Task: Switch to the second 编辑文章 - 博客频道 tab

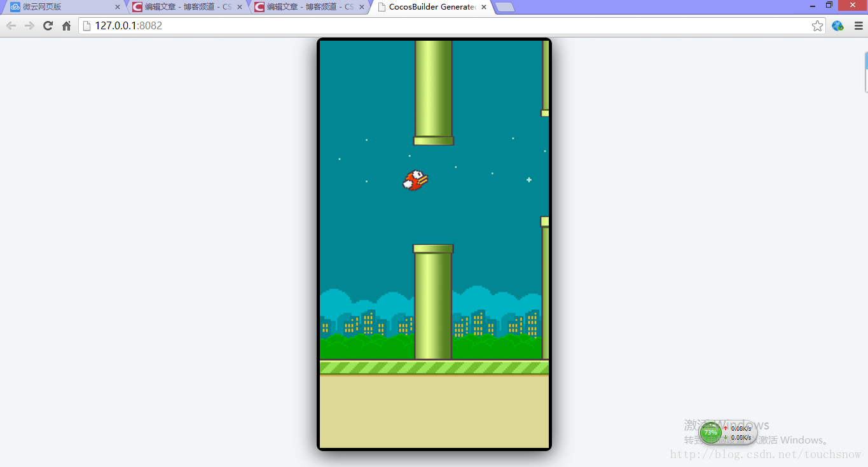Action: [309, 7]
